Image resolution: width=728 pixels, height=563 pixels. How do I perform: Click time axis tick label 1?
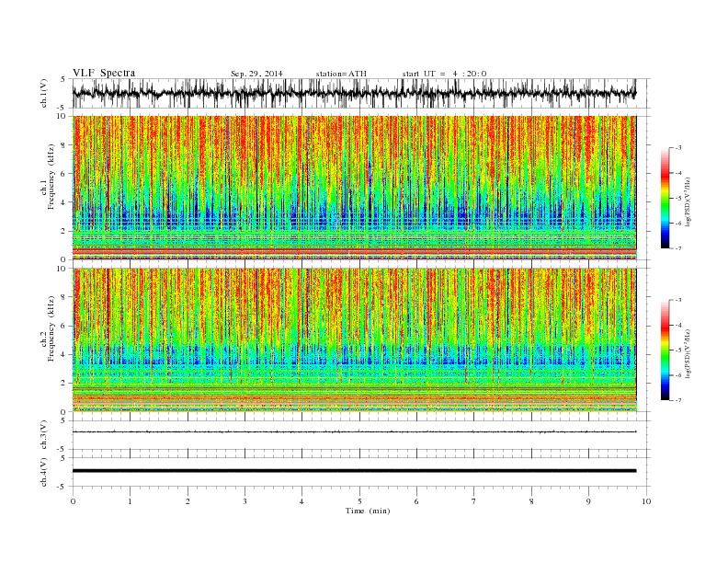(x=130, y=501)
